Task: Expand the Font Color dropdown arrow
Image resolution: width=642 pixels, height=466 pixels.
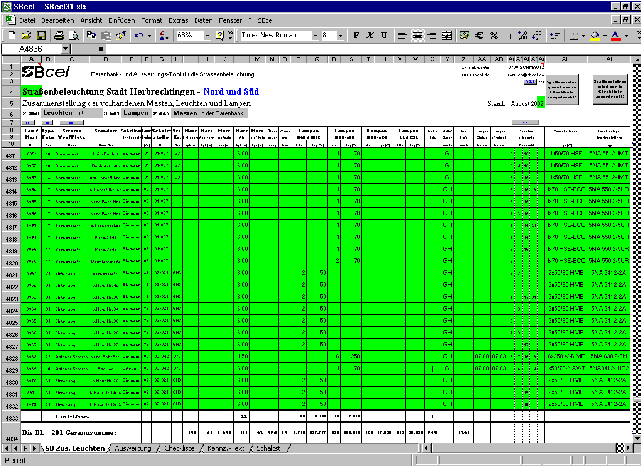Action: coord(626,36)
